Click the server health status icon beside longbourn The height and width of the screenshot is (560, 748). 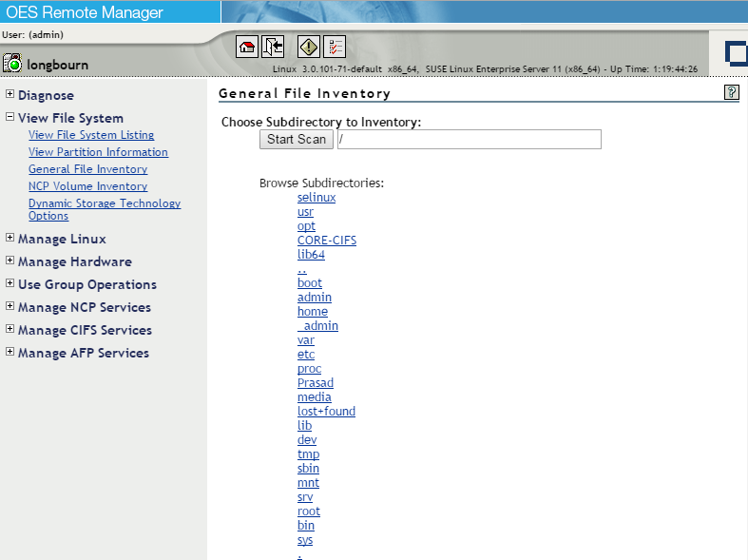(12, 63)
